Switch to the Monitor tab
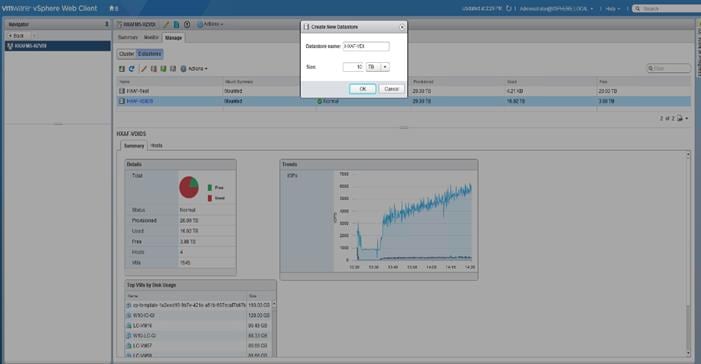This screenshot has width=701, height=364. [151, 38]
